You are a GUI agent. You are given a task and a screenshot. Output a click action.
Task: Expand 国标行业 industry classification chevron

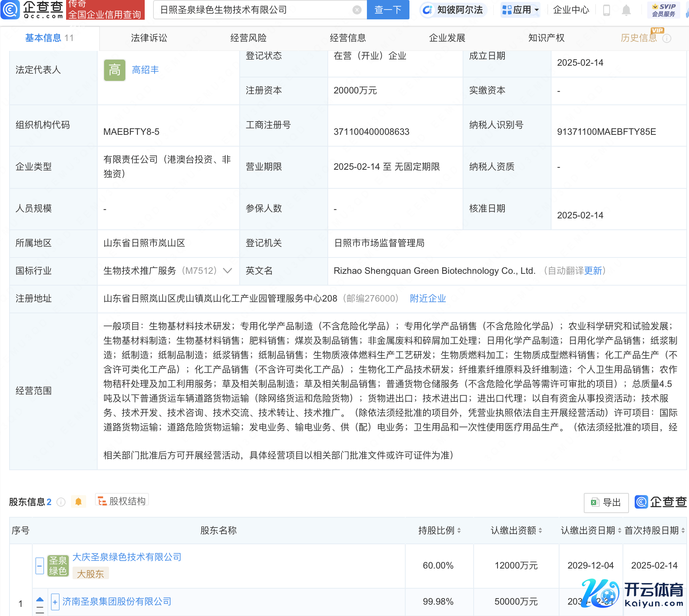(x=228, y=271)
